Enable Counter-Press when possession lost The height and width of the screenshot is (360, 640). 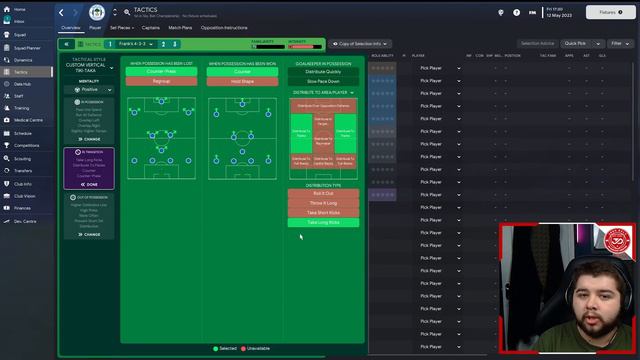coord(161,71)
